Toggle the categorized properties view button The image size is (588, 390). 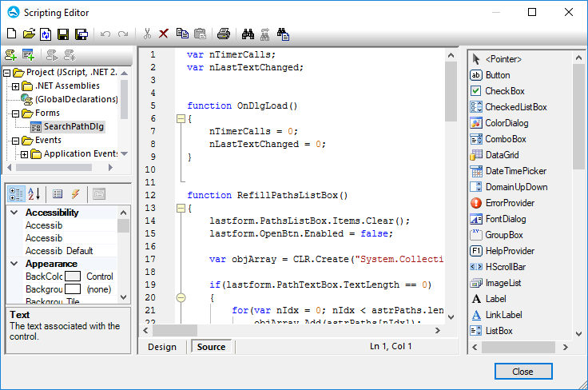[x=16, y=193]
